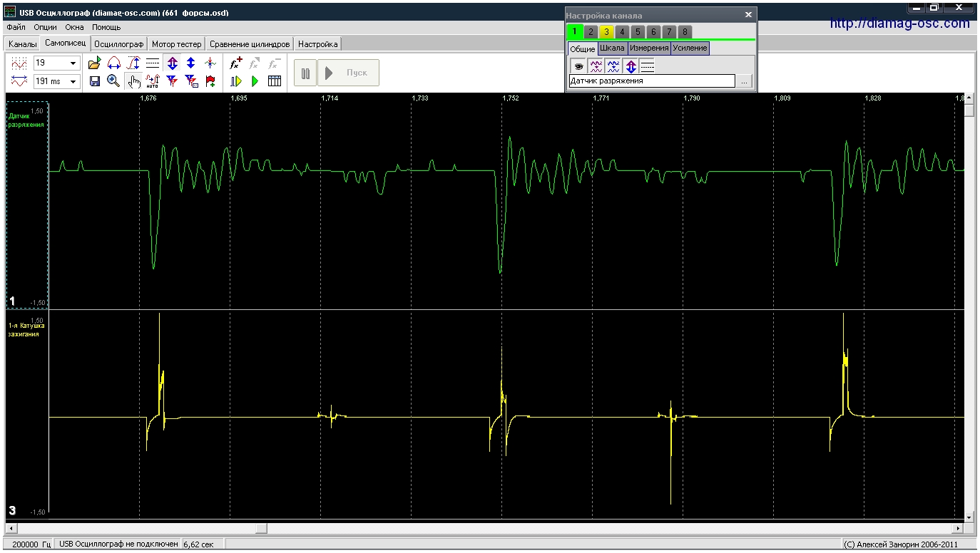Click the red-blue filter funnel icon

coord(172,81)
